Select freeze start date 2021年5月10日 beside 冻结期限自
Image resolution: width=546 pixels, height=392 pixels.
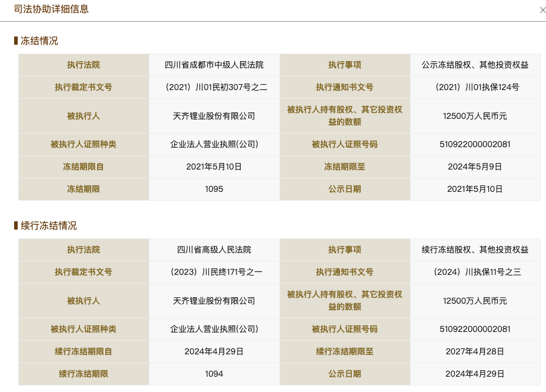click(x=214, y=167)
